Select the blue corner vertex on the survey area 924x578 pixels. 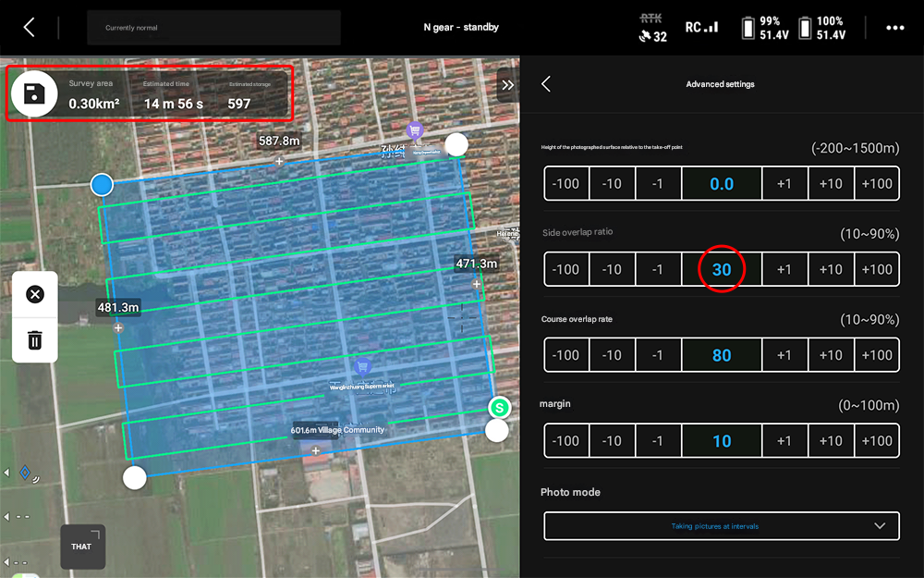click(102, 185)
